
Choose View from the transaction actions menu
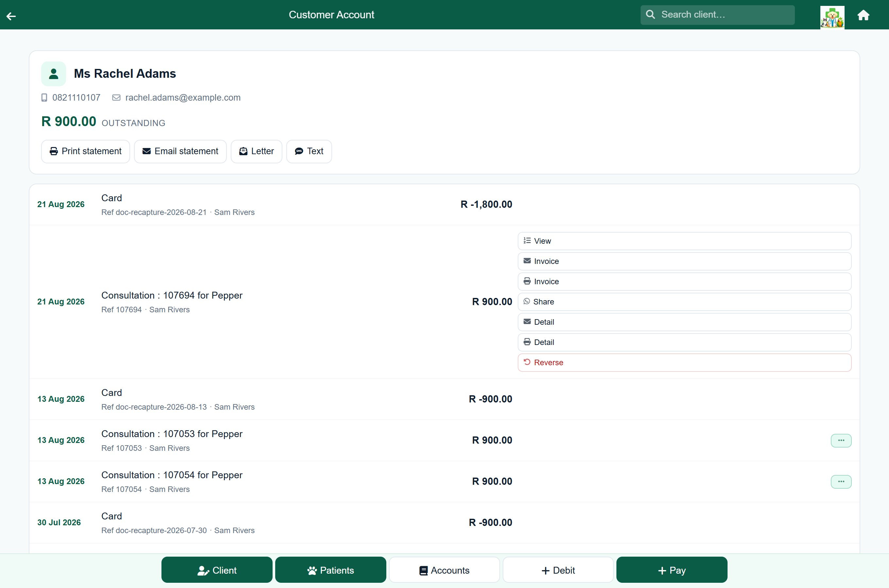coord(684,241)
